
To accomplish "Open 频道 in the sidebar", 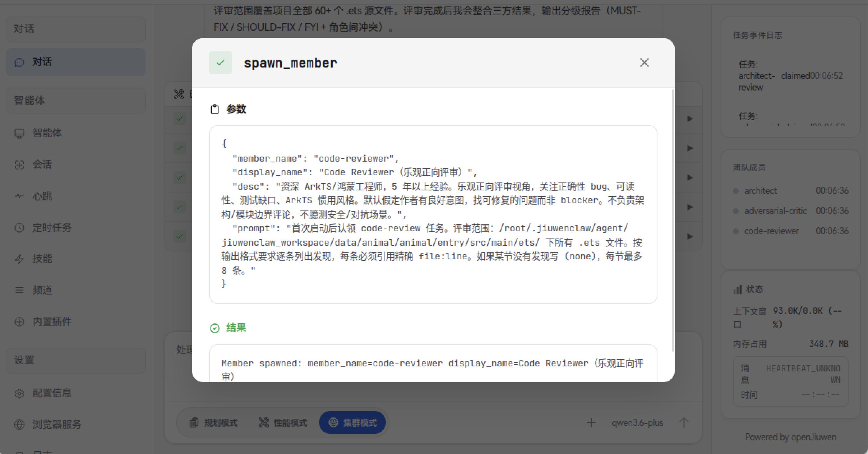I will [75, 290].
